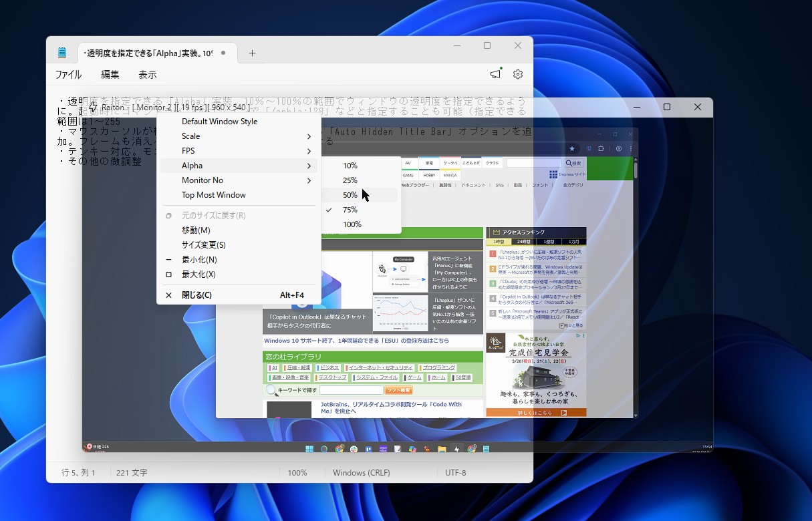Expand the Monitor No submenu

(202, 180)
